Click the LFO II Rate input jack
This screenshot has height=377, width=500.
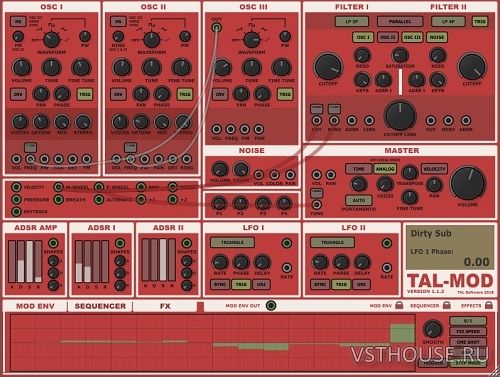(x=387, y=267)
